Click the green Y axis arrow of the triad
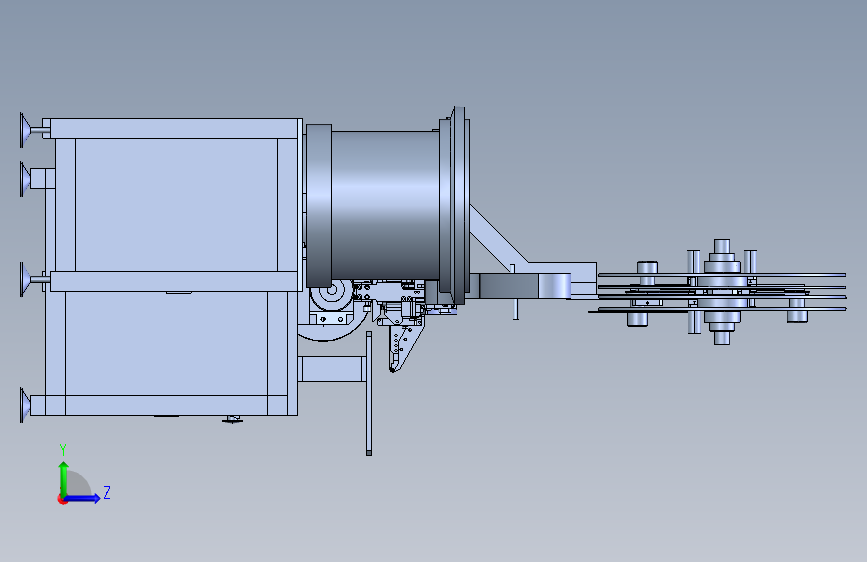Screen dimensions: 867x562 pos(64,479)
